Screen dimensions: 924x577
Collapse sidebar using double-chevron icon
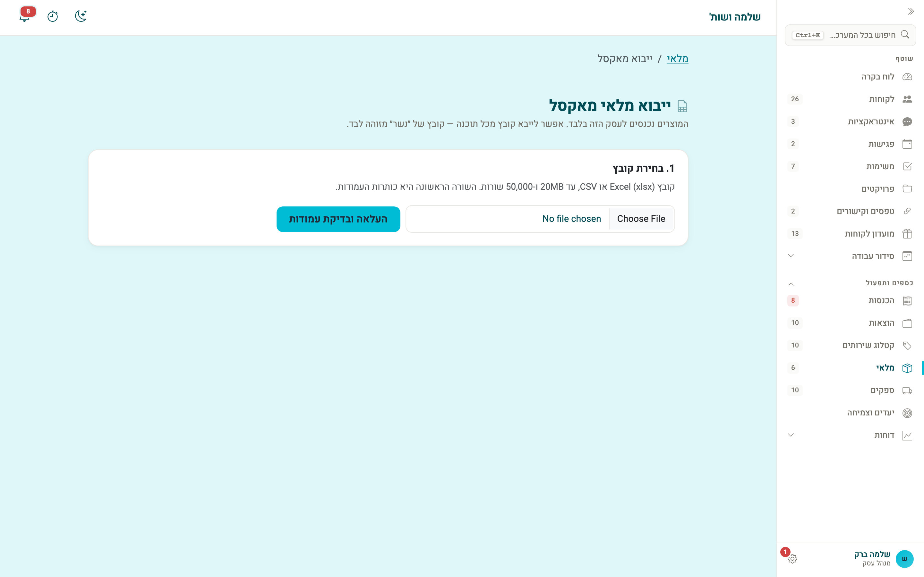911,12
